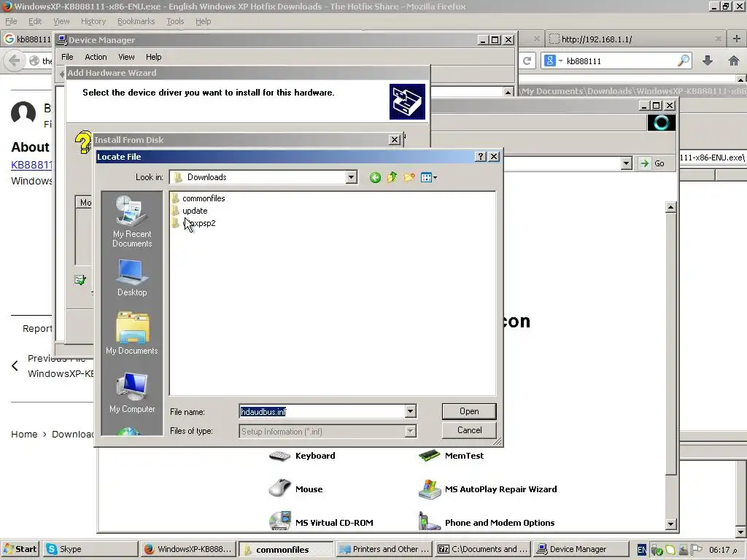Switch to Device Manager taskbar button
Viewport: 747px width, 560px height.
580,549
